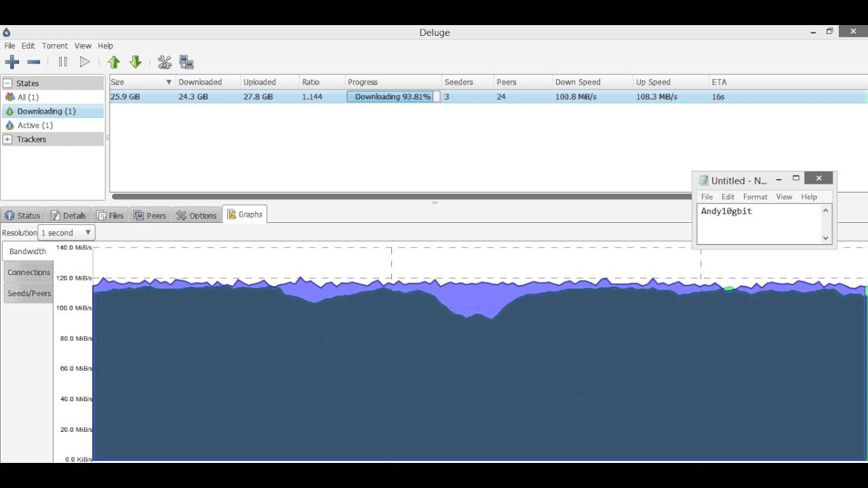This screenshot has width=868, height=488.
Task: Resume the torrent with play icon
Action: [85, 62]
